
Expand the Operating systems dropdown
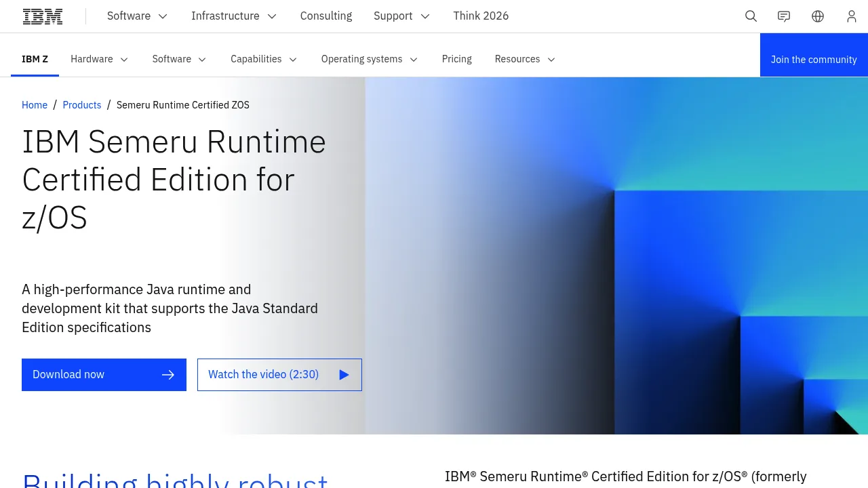click(370, 59)
